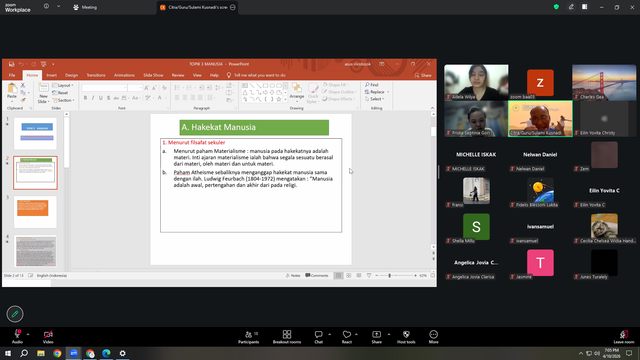
Task: Open Windows taskbar search
Action: point(24,353)
